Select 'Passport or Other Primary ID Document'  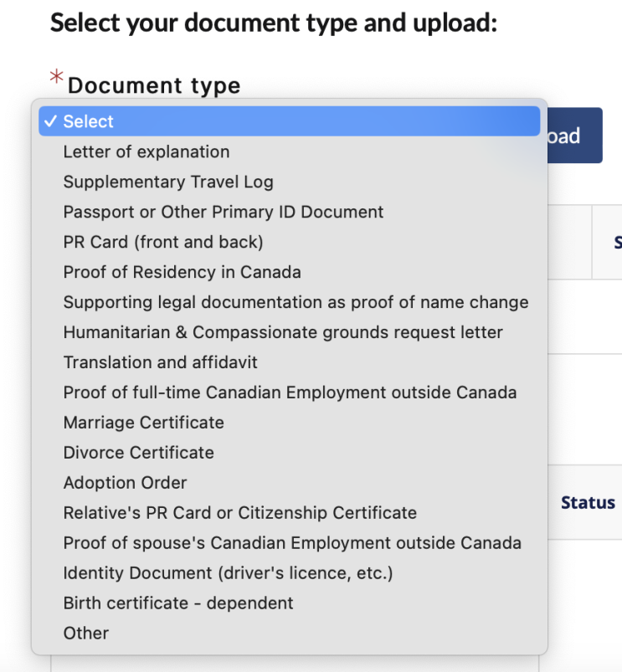click(x=224, y=212)
